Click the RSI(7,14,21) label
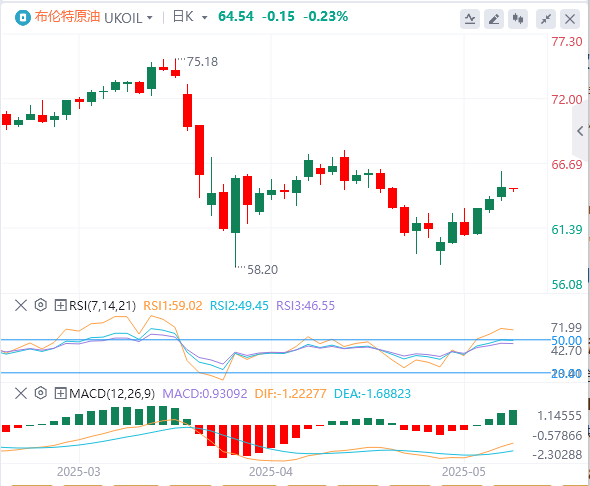This screenshot has width=590, height=486. (102, 305)
